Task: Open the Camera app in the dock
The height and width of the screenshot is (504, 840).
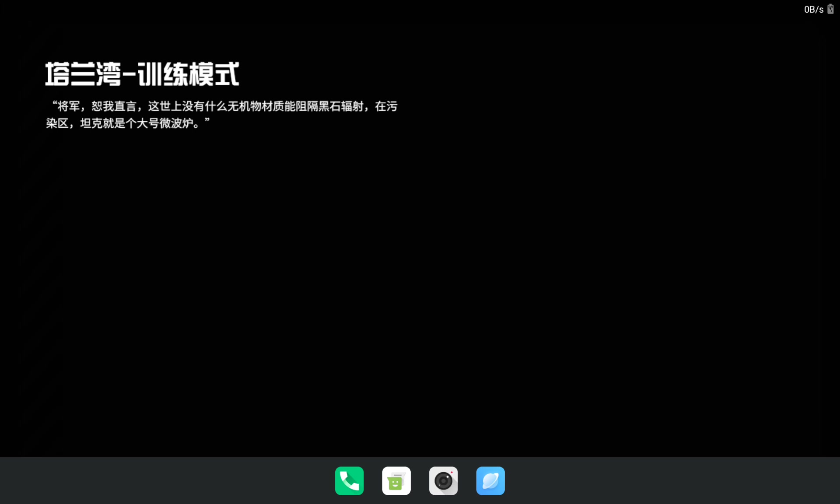Action: 443,481
